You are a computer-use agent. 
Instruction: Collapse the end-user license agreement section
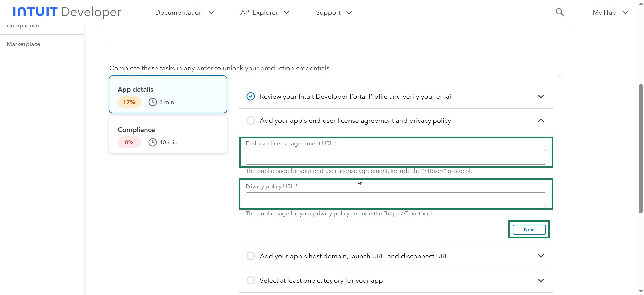point(541,121)
